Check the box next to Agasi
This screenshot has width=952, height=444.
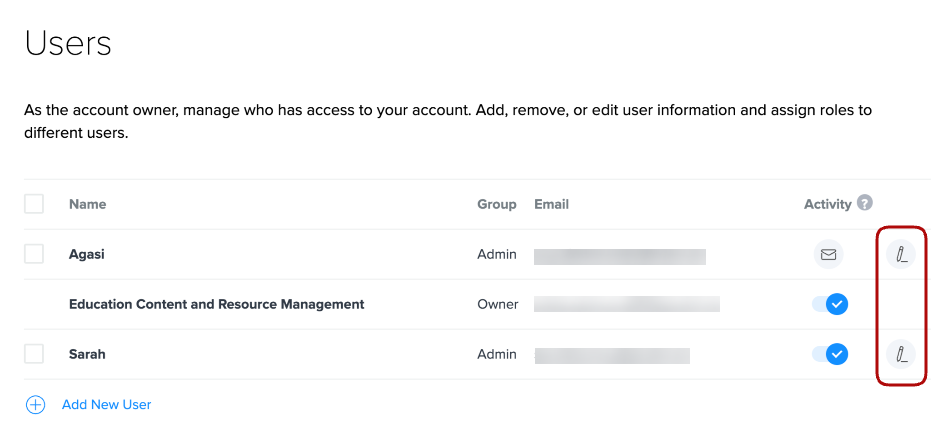pyautogui.click(x=34, y=254)
